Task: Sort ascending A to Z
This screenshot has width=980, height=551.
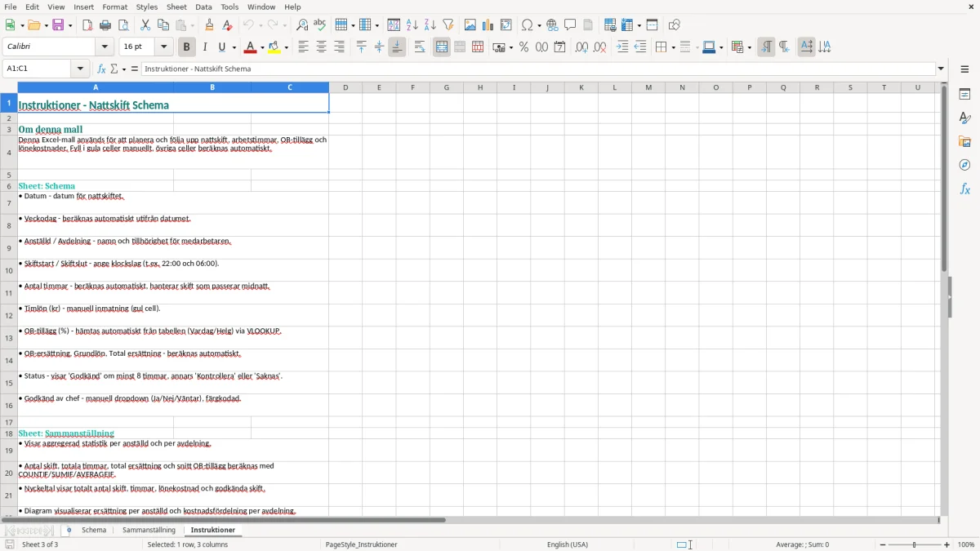Action: click(412, 25)
